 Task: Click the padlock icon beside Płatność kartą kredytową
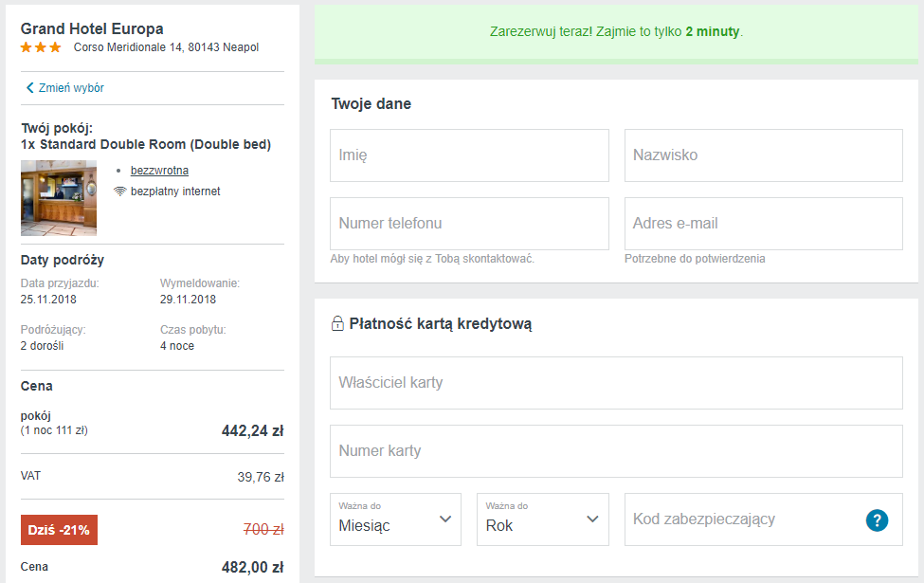(337, 323)
